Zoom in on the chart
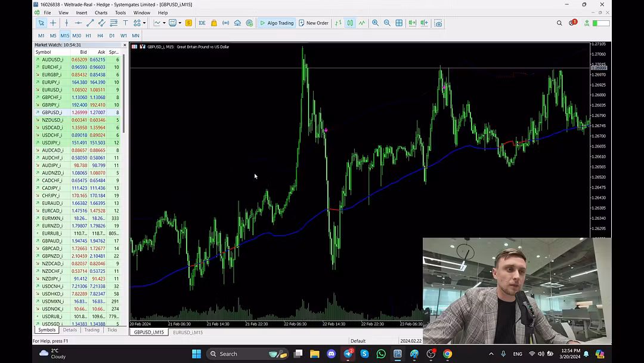Image resolution: width=644 pixels, height=363 pixels. click(375, 23)
